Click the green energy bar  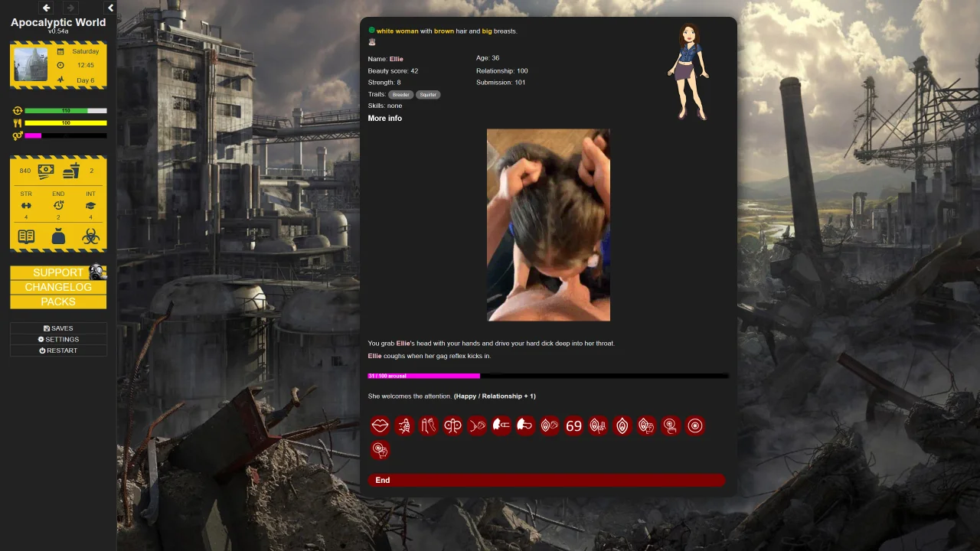point(65,111)
